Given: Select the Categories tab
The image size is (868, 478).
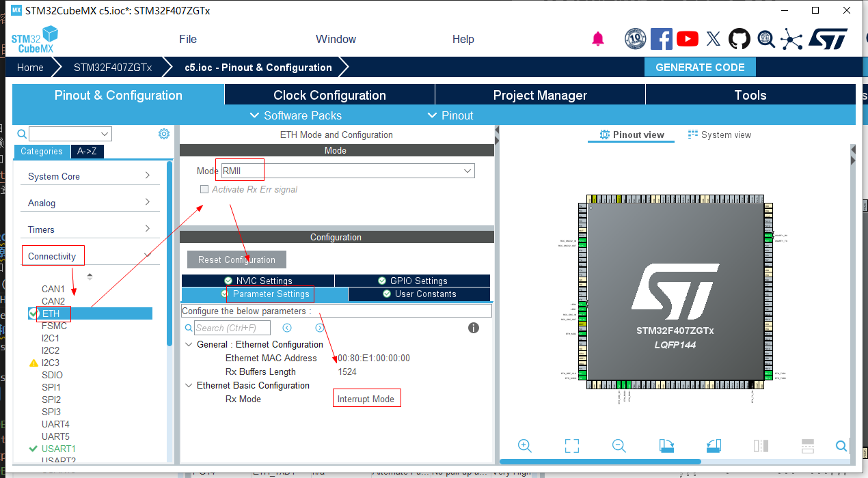Looking at the screenshot, I should (x=41, y=152).
